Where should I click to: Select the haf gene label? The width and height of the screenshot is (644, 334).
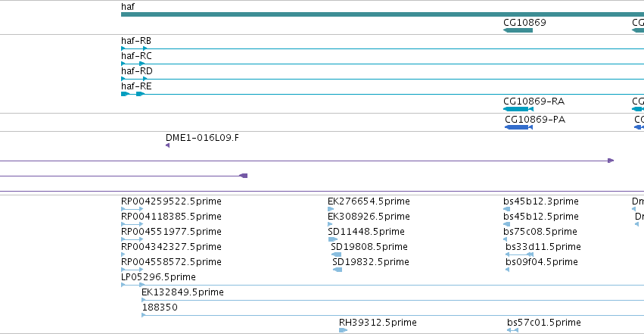point(127,7)
